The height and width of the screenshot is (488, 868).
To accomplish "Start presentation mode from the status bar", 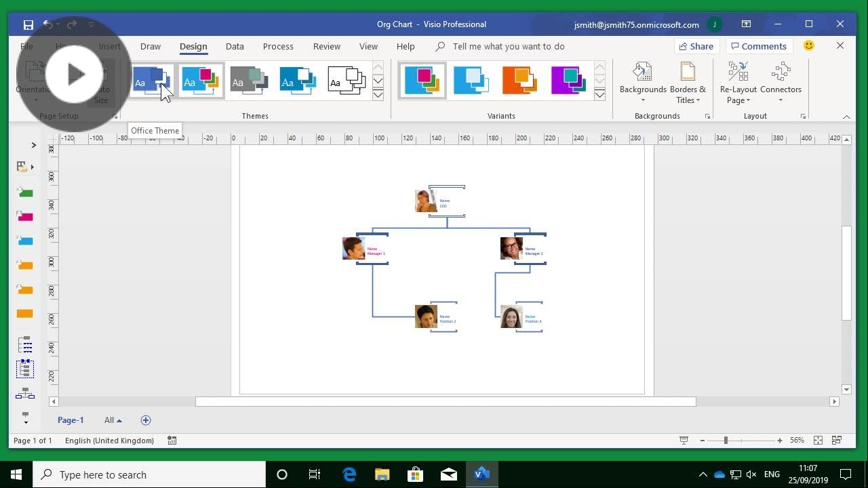I will [x=684, y=441].
